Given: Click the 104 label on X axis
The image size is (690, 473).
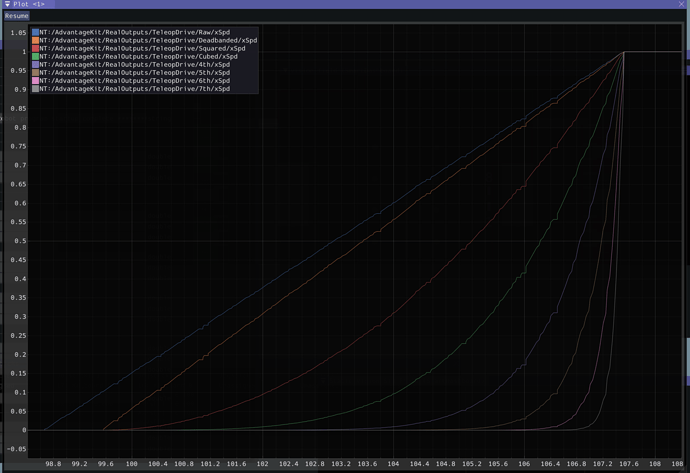Looking at the screenshot, I should click(393, 464).
